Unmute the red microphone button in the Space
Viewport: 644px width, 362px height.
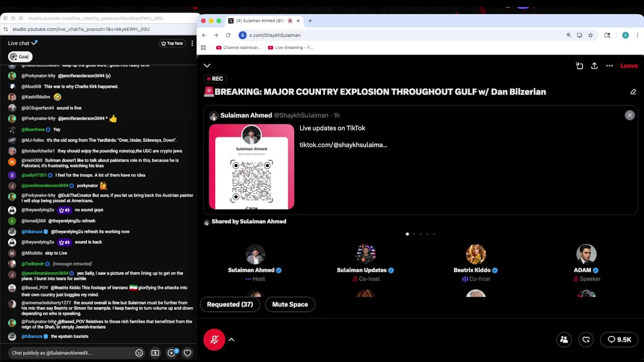[214, 340]
